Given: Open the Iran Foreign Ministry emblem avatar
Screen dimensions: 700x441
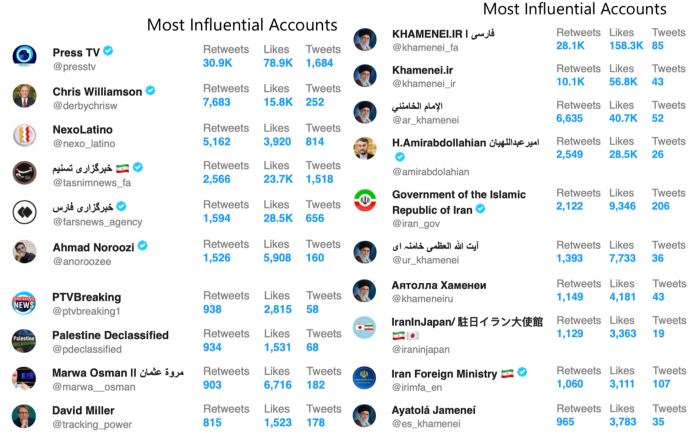Looking at the screenshot, I should pos(364,378).
